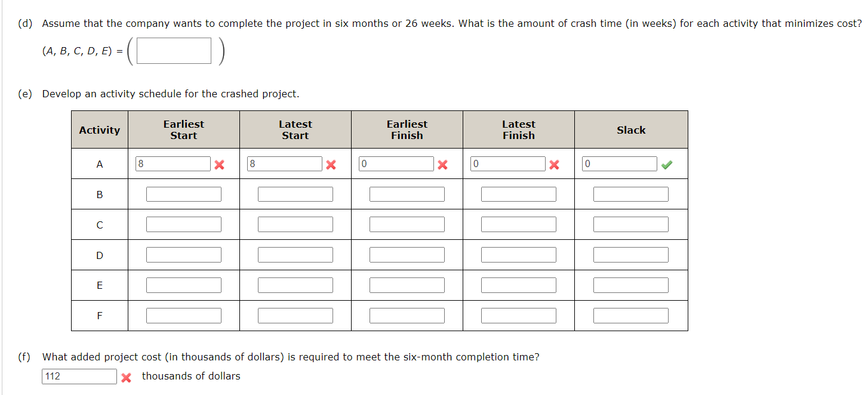Click the Earliest Start field showing 8
Viewport: 868px width, 395px height.
(173, 163)
